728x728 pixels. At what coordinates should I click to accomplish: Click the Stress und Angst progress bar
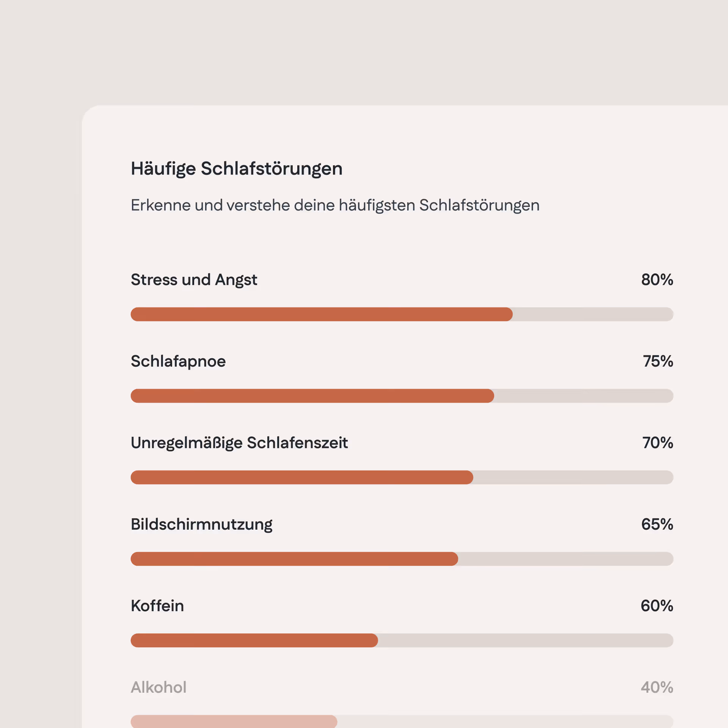pyautogui.click(x=402, y=314)
